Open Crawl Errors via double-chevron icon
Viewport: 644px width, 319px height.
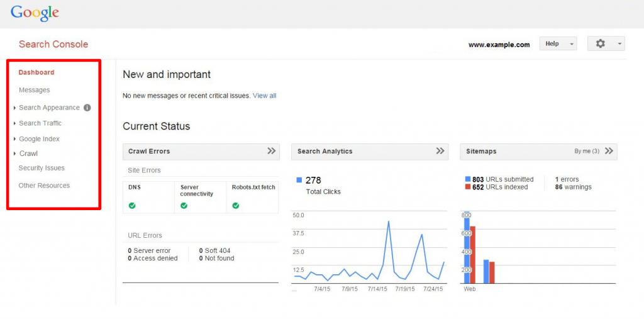point(272,151)
